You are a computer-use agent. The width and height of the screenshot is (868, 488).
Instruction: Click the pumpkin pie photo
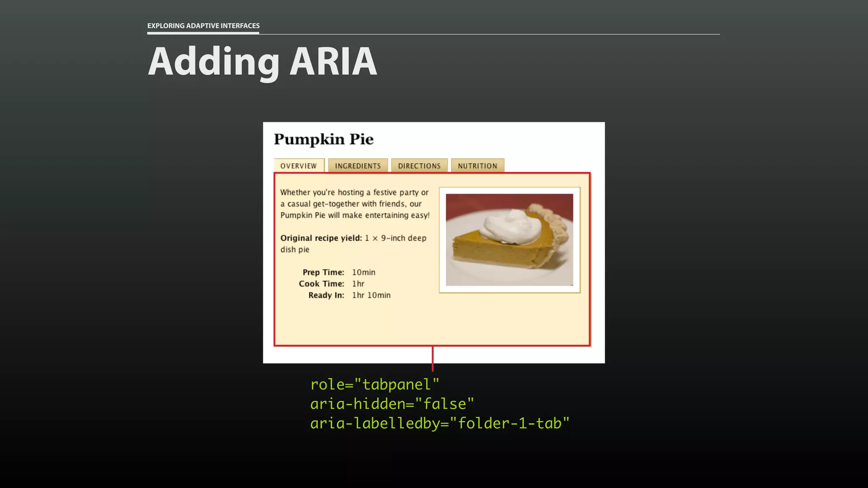(x=509, y=240)
